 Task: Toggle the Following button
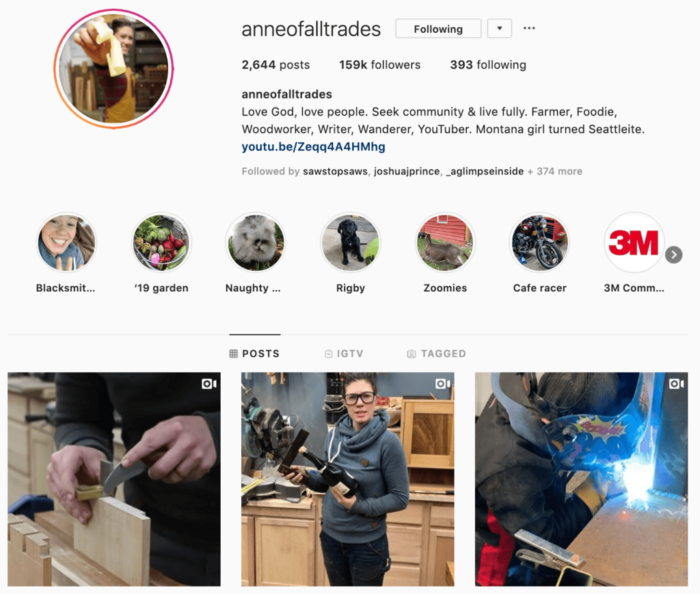(438, 29)
